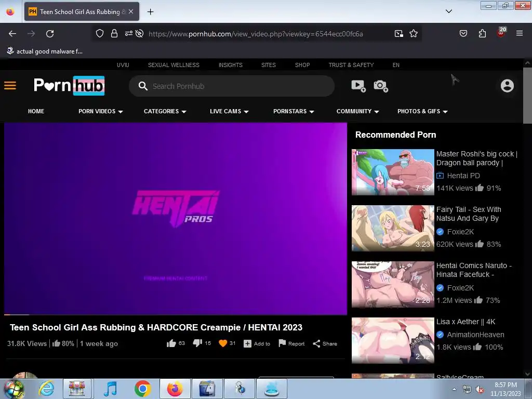Open the Firefox extensions puzzle icon
The image size is (532, 399).
click(482, 34)
